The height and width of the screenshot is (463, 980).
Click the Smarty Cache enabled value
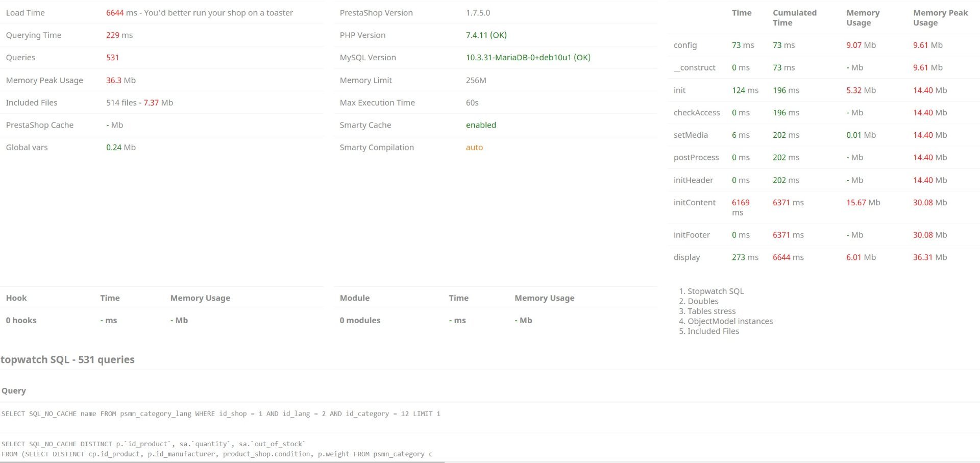tap(481, 125)
